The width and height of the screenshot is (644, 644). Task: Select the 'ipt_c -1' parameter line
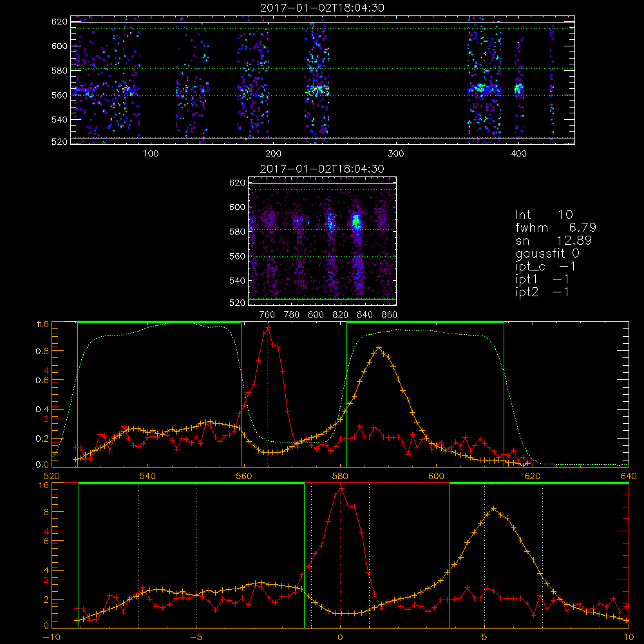545,267
